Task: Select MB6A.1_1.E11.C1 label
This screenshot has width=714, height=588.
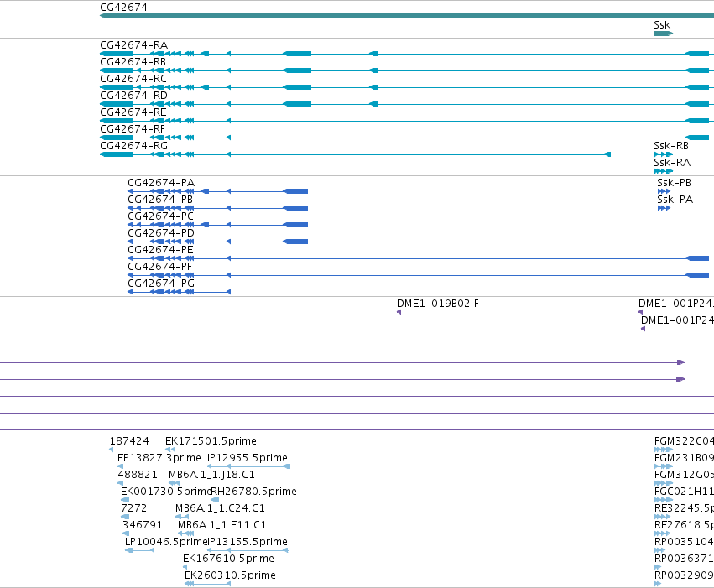Action: point(222,526)
